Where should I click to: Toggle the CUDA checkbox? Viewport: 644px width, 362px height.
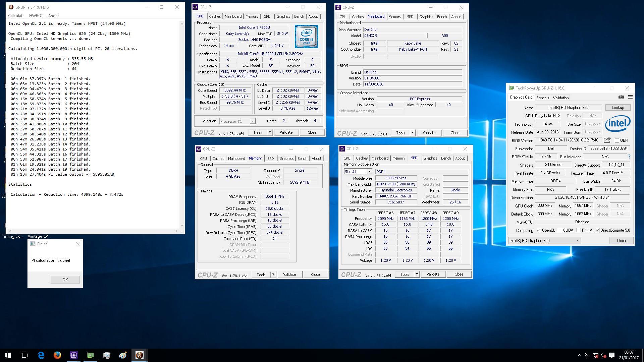[x=560, y=230]
